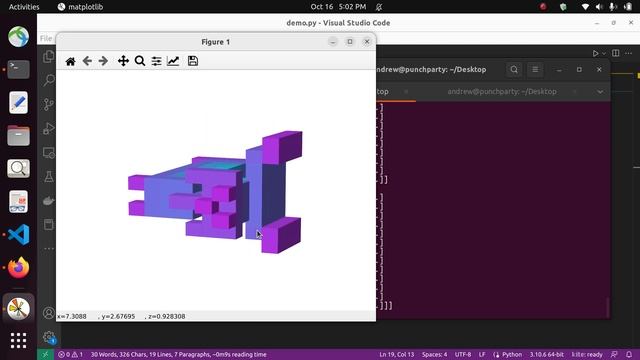The height and width of the screenshot is (360, 640).
Task: Open the editor More Actions ellipsis menu
Action: pyautogui.click(x=629, y=53)
